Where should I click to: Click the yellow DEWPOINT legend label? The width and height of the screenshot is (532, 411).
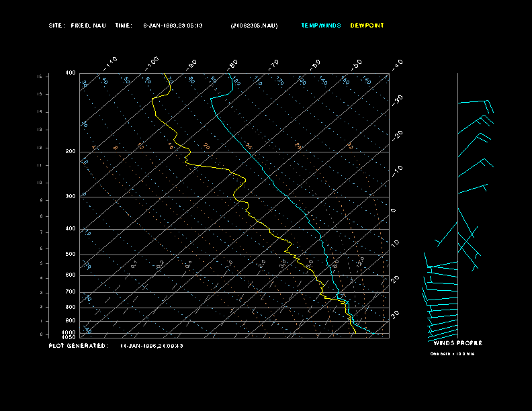click(367, 26)
